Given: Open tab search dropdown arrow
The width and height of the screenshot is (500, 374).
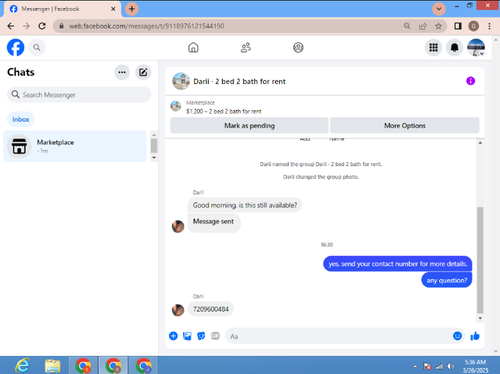Looking at the screenshot, I should click(439, 9).
